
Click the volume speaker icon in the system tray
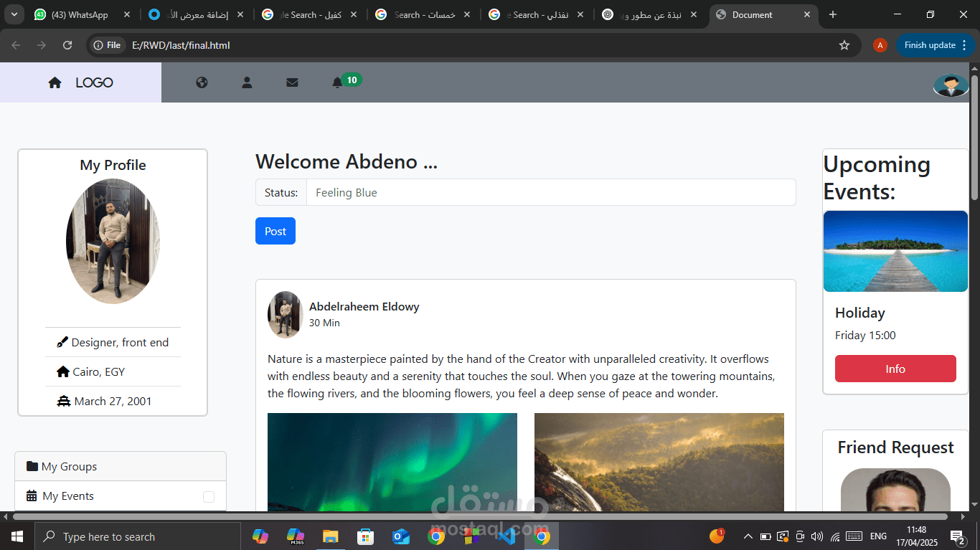click(817, 536)
